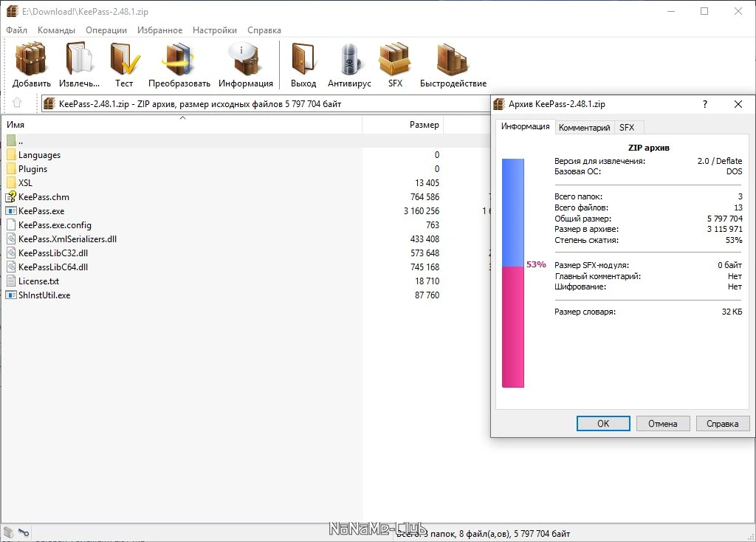756x542 pixels.
Task: Select the ShInstUtil.exe file name
Action: (44, 295)
